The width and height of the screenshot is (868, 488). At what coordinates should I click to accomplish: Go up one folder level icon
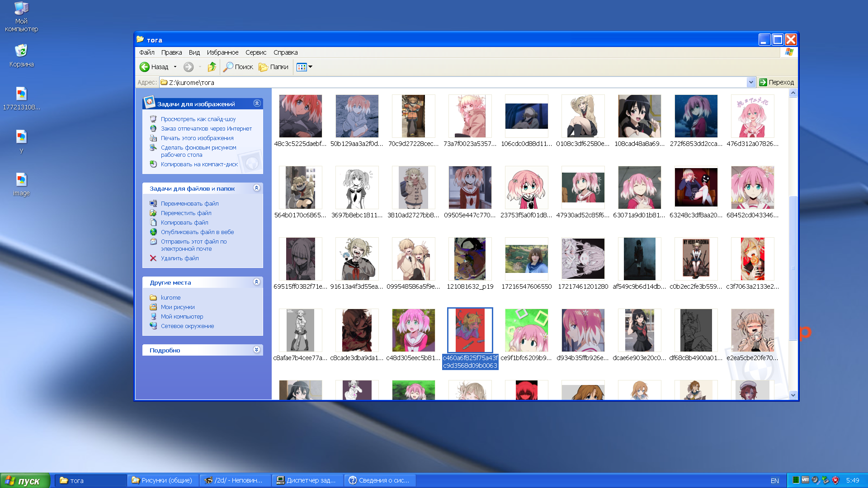[x=212, y=67]
